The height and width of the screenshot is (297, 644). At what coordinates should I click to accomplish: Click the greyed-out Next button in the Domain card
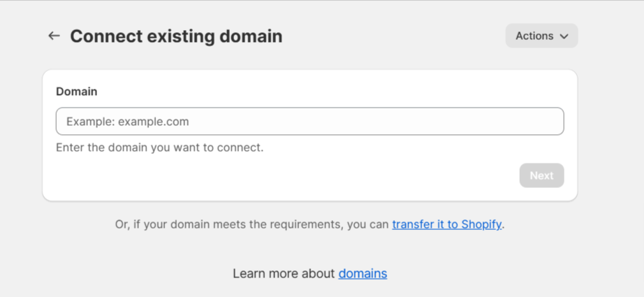[541, 175]
